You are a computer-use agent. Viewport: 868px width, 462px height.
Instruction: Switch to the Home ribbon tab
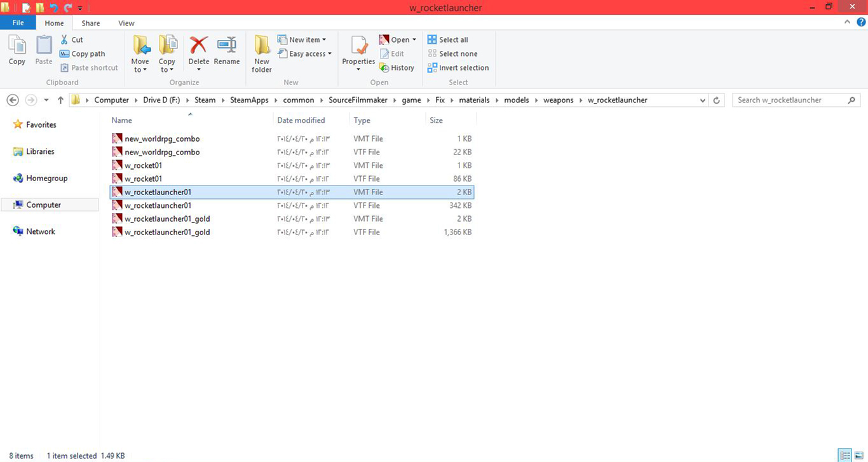[x=55, y=24]
